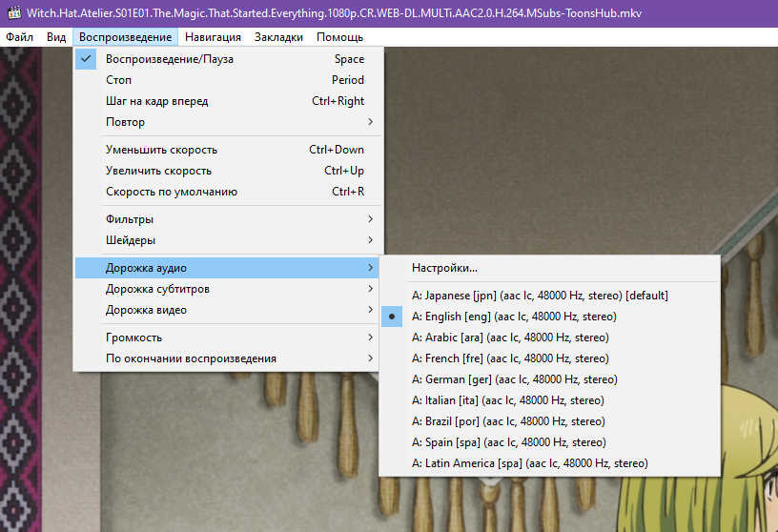The image size is (778, 532).
Task: Select the Spain [spa] audio track
Action: tap(550, 441)
